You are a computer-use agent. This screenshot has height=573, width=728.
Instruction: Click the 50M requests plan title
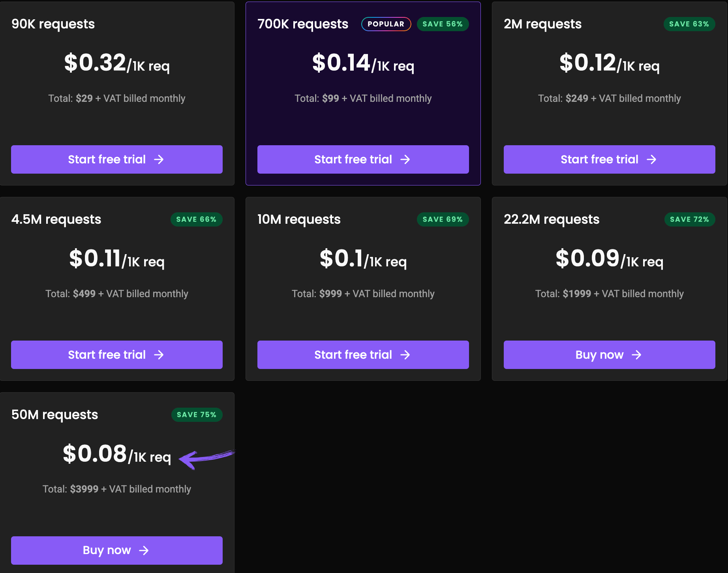(54, 415)
